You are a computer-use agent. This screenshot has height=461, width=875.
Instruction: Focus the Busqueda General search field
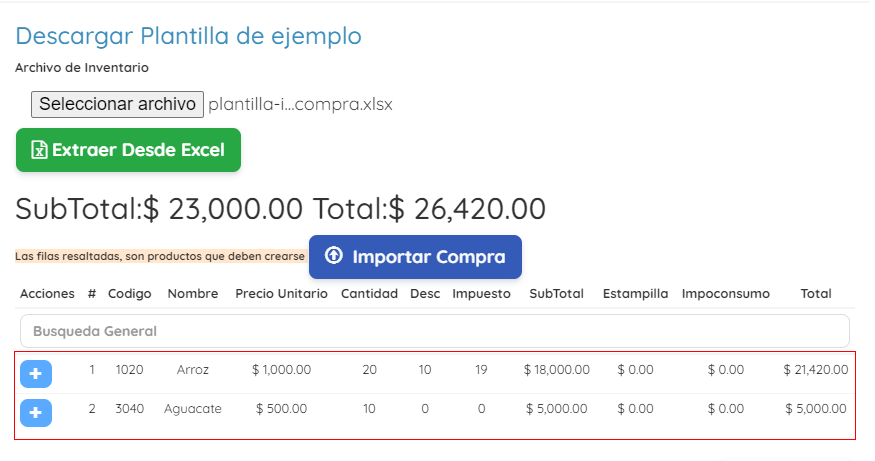pos(435,331)
